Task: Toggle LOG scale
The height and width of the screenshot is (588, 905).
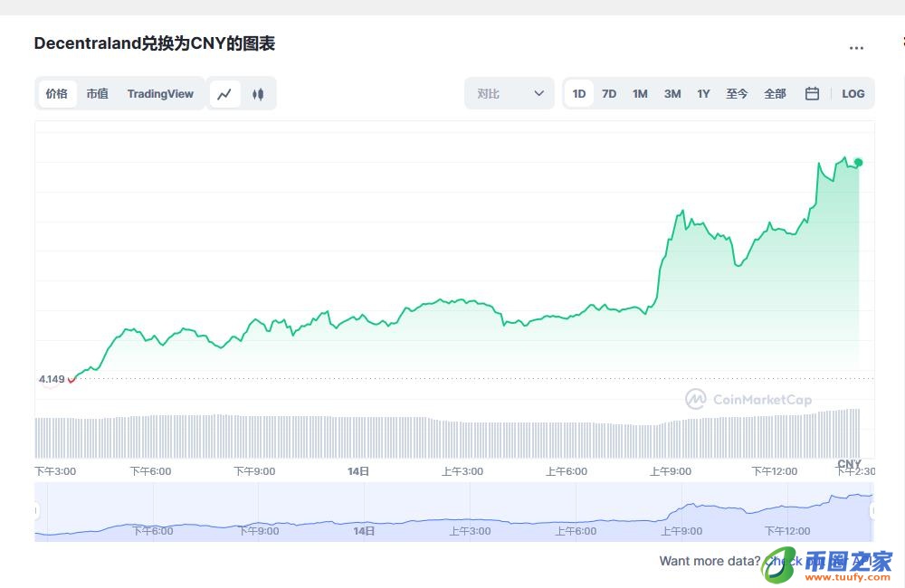Action: [853, 93]
